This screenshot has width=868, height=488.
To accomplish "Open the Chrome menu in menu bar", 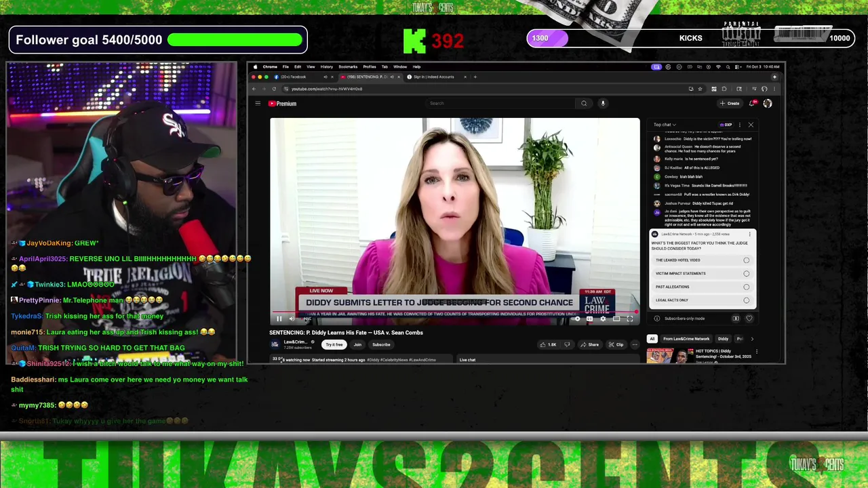I will click(270, 67).
